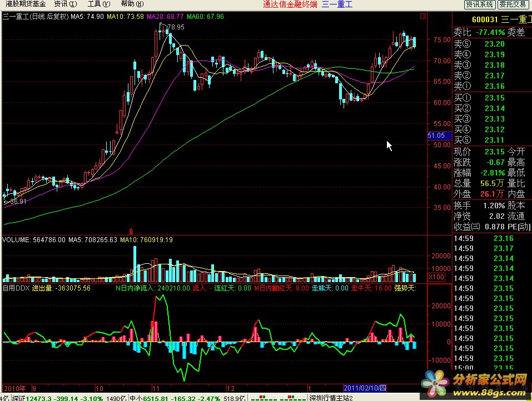Click the volume MA10: 760919.19 label
532x401 pixels.
[146, 240]
